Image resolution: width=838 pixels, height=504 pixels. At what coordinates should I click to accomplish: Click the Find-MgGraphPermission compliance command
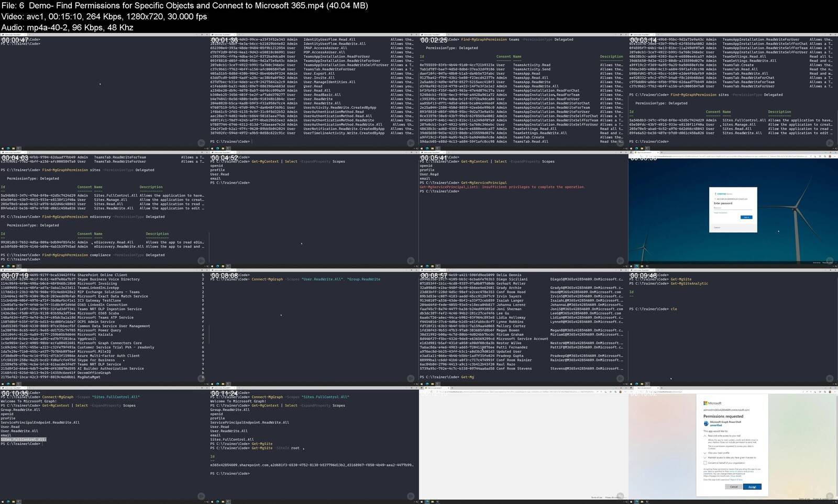(x=103, y=255)
